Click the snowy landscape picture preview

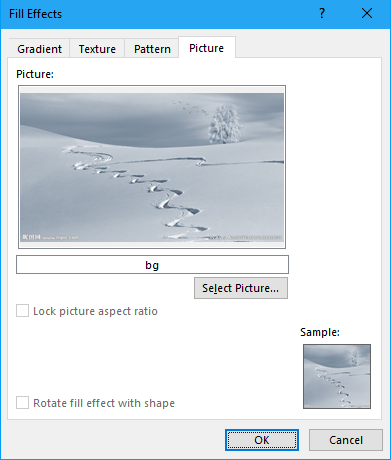click(x=152, y=167)
